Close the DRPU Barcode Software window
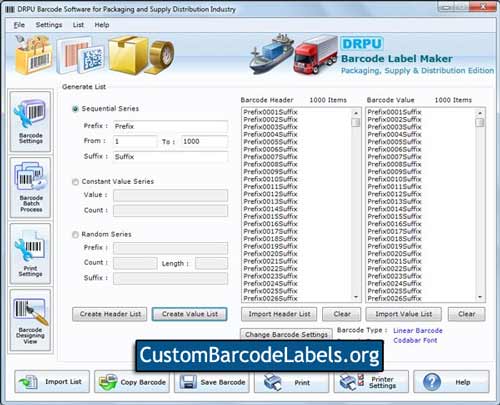The image size is (500, 405). tap(484, 7)
